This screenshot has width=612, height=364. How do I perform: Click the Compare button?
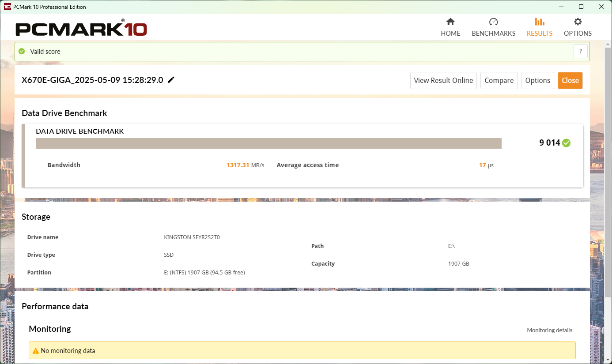[x=499, y=80]
